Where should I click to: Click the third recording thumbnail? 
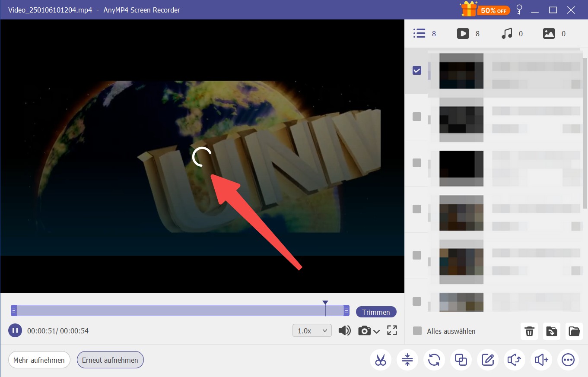[x=461, y=168]
